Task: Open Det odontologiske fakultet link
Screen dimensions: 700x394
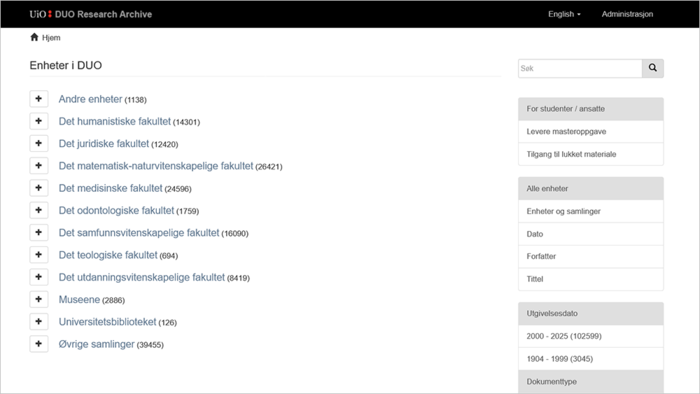Action: (x=116, y=211)
